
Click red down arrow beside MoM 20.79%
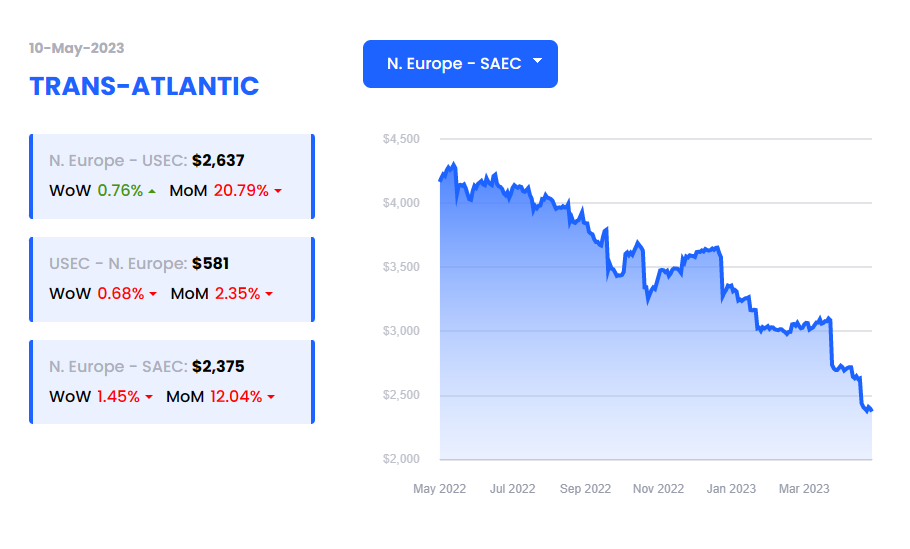coord(278,191)
